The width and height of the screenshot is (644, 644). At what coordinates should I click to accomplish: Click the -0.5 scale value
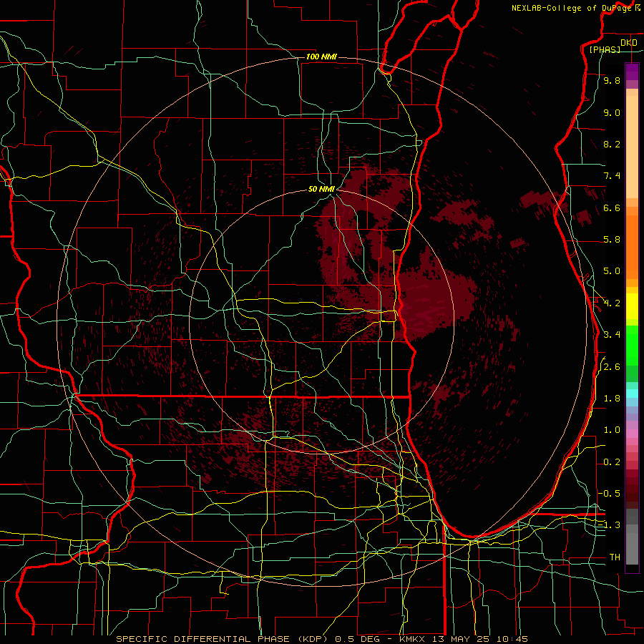tap(610, 494)
